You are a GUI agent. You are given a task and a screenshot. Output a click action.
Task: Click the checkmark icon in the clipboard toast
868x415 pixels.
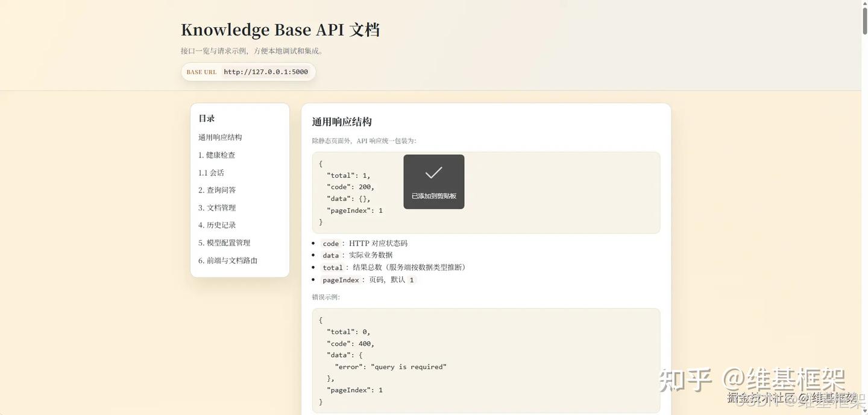coord(434,173)
